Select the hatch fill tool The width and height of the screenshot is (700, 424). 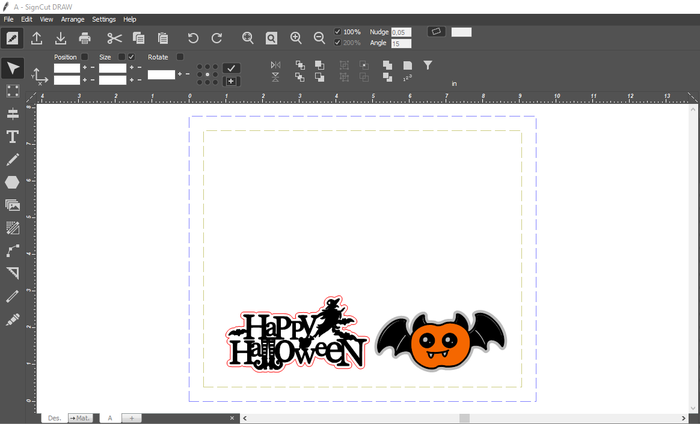click(12, 228)
